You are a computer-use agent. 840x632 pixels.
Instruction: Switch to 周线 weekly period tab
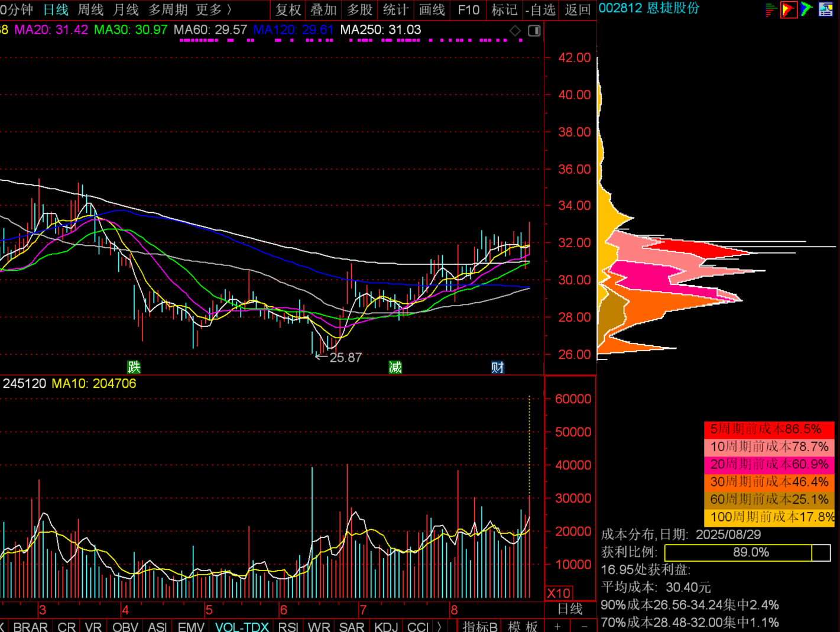tap(90, 10)
